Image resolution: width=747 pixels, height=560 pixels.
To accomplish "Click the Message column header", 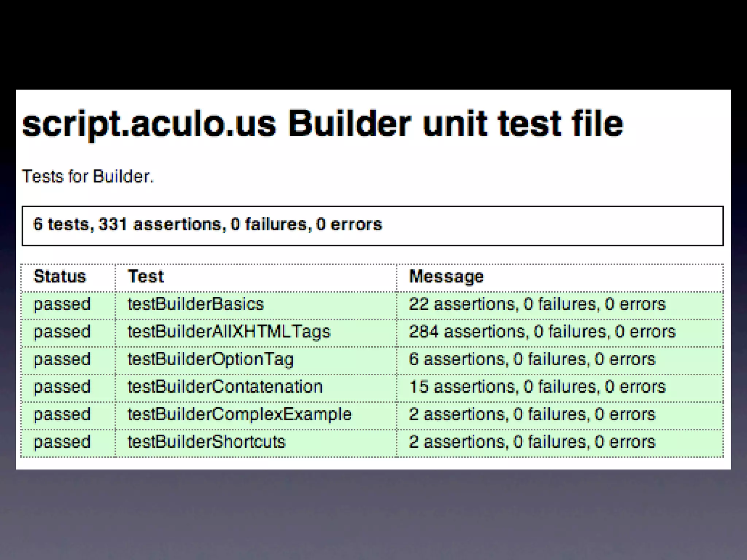I will coord(446,276).
